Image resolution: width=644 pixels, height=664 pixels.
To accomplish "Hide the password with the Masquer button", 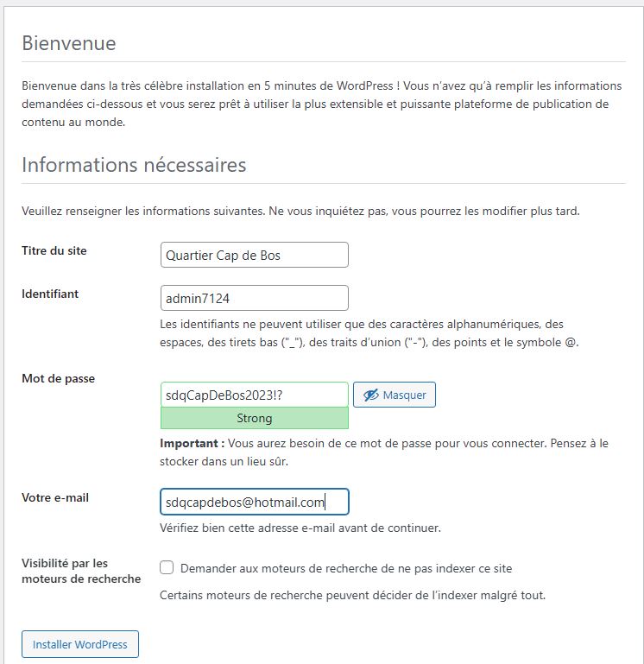I will point(395,395).
